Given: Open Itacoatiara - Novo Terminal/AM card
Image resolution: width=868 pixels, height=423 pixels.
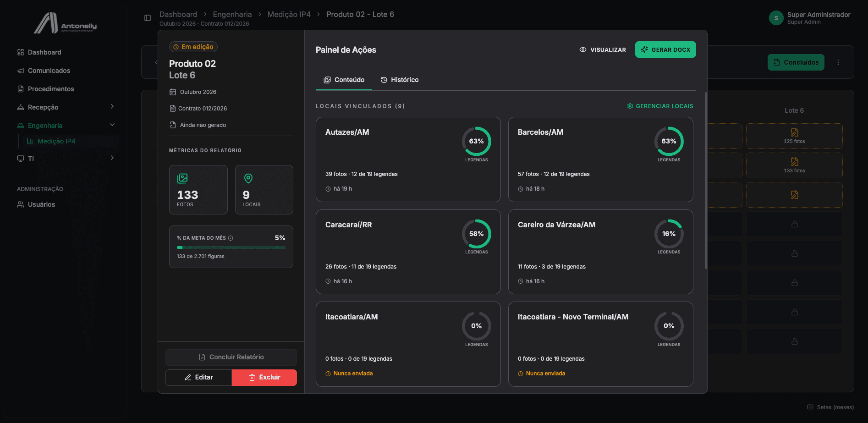Looking at the screenshot, I should (601, 344).
